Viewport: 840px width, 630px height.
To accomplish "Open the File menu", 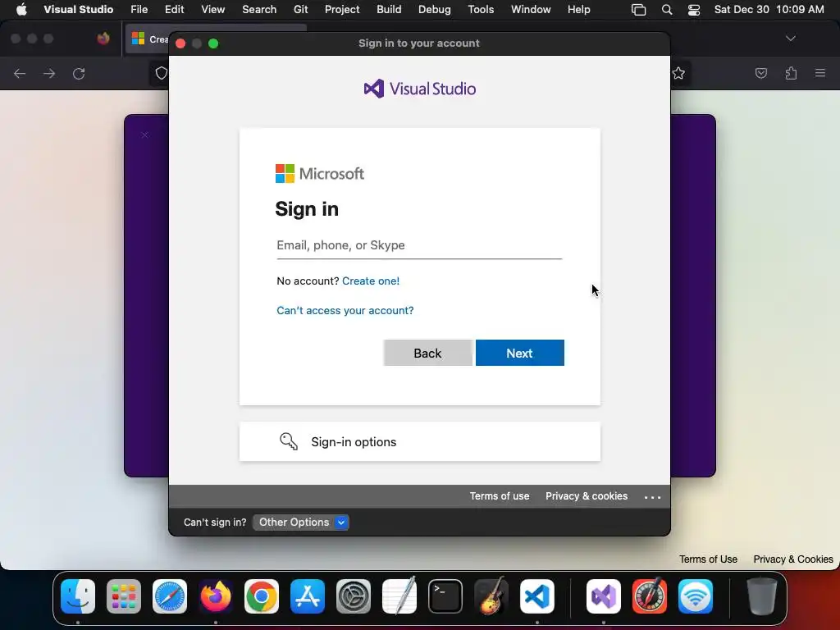I will (x=139, y=10).
